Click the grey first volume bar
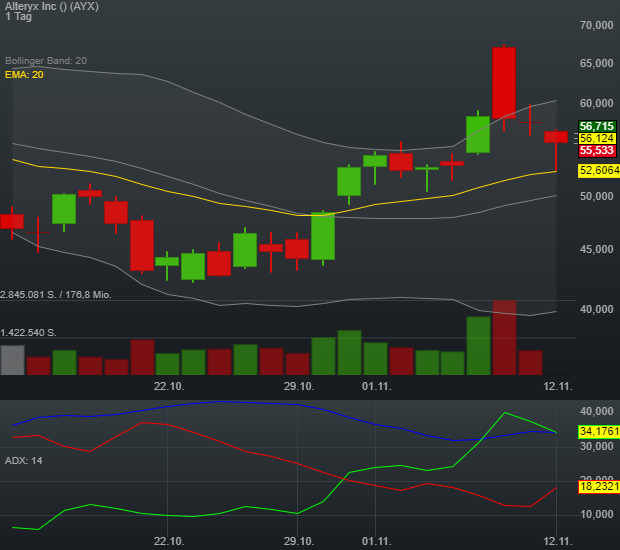Image resolution: width=620 pixels, height=550 pixels. 13,360
